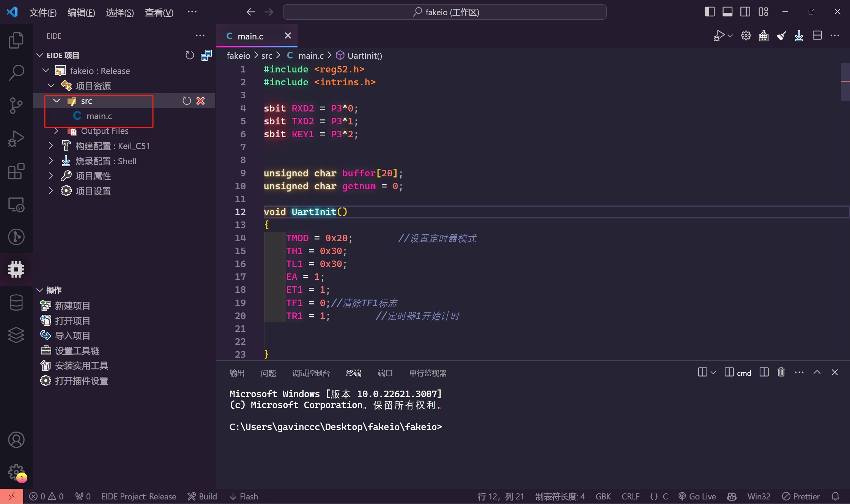Open the Source Control view
The image size is (850, 504).
[x=16, y=105]
